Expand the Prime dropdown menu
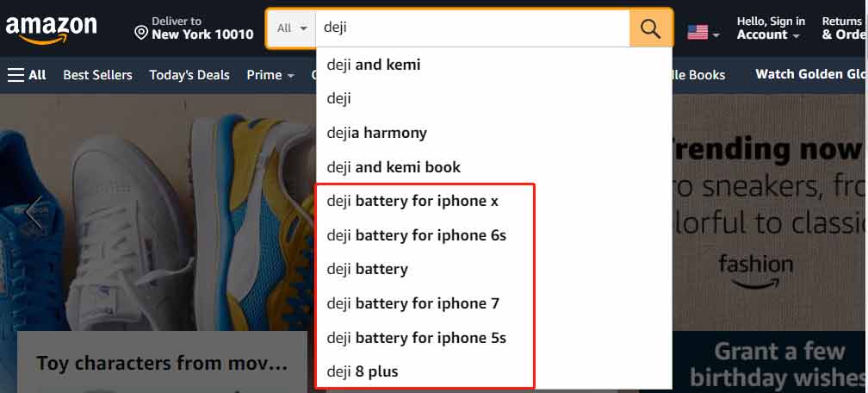Viewport: 868px width, 393px height. tap(270, 75)
